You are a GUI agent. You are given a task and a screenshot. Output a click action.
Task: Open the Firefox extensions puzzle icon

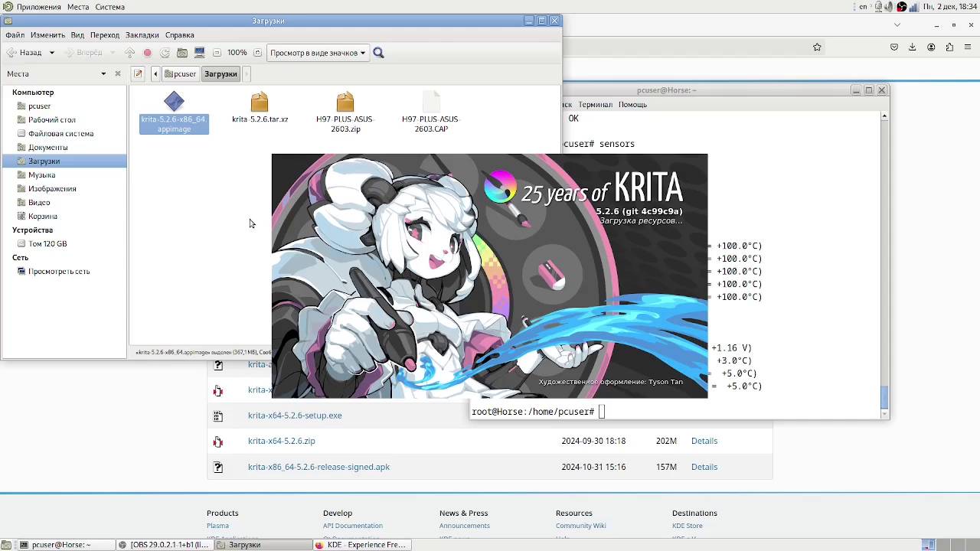[949, 47]
